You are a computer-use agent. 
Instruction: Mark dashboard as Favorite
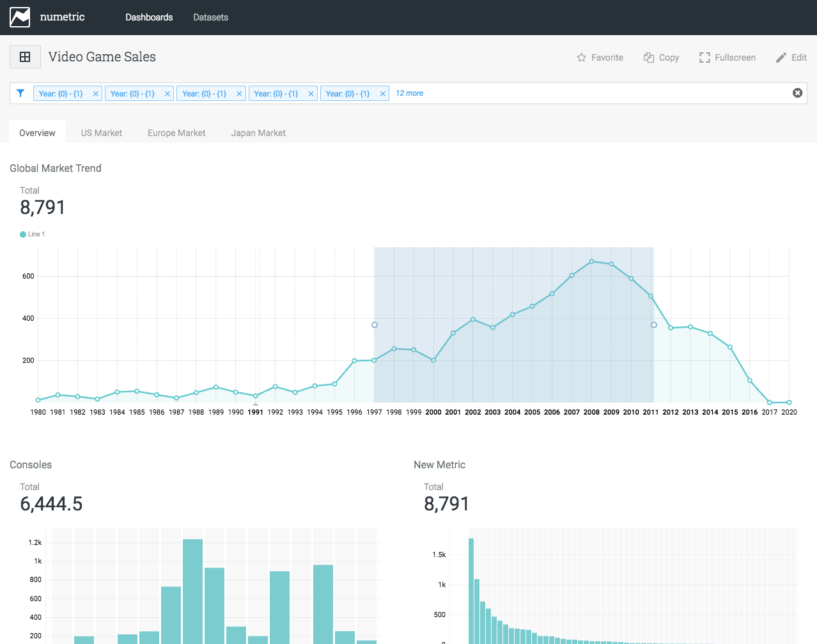point(600,57)
